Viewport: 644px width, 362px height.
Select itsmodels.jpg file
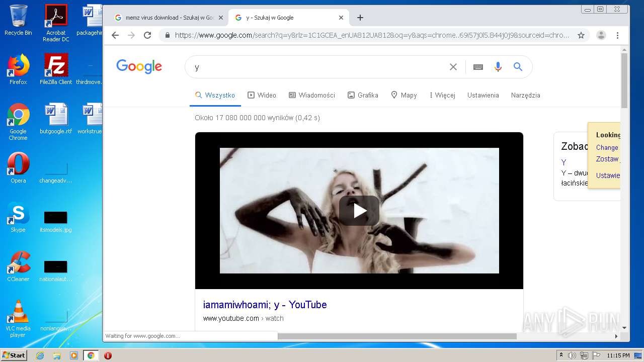click(x=56, y=222)
